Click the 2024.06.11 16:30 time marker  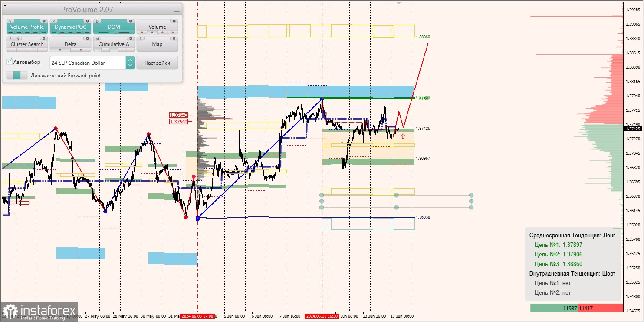click(322, 316)
